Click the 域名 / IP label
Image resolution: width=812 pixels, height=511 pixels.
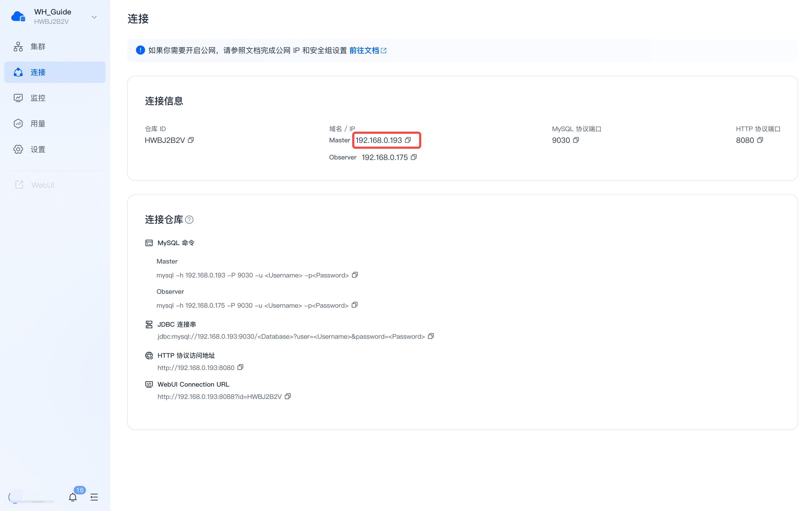click(x=342, y=129)
